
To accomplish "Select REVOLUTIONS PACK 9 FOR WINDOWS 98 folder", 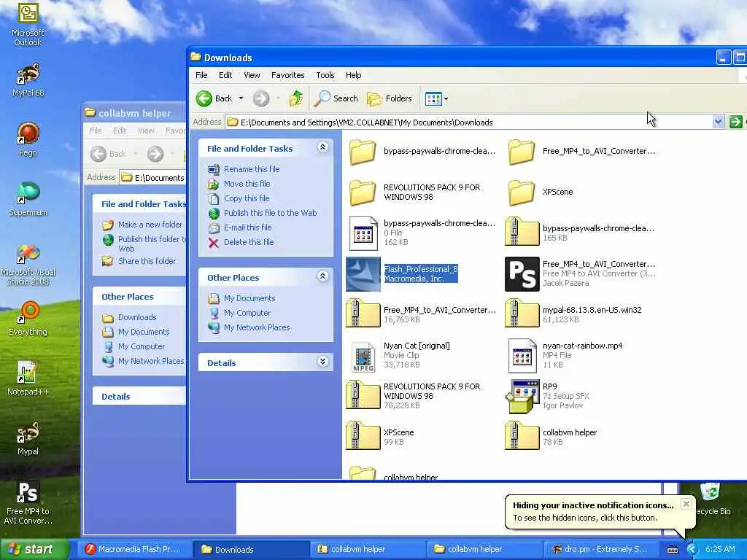I will tap(415, 192).
